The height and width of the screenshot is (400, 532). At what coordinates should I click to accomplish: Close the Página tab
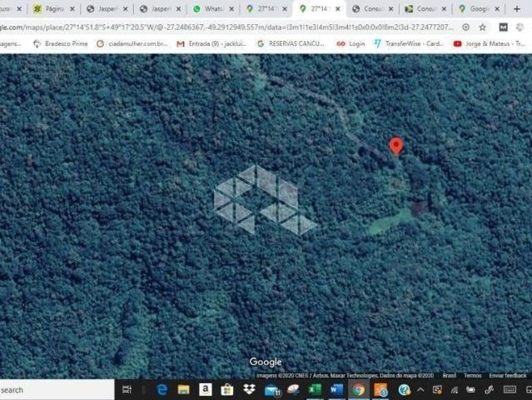point(72,9)
